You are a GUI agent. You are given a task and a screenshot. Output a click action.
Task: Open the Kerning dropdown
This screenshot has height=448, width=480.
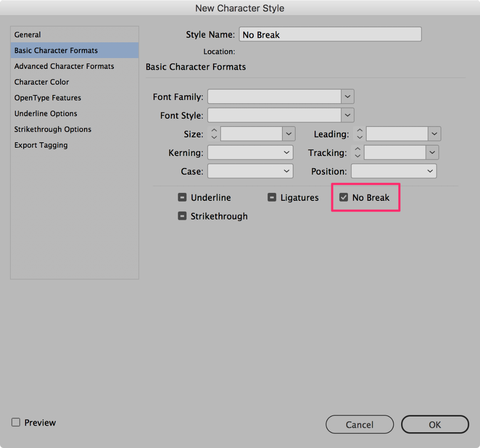pyautogui.click(x=250, y=153)
